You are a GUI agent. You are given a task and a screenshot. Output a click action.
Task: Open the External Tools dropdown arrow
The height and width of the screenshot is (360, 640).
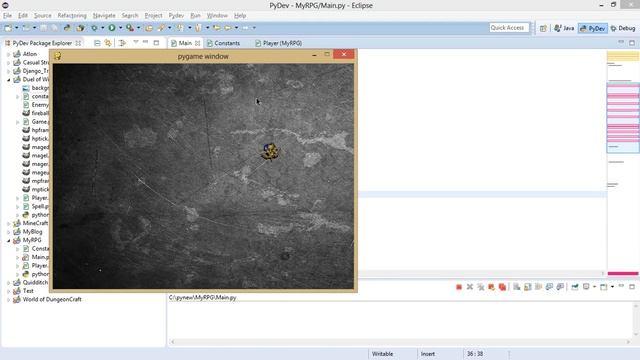[x=138, y=28]
